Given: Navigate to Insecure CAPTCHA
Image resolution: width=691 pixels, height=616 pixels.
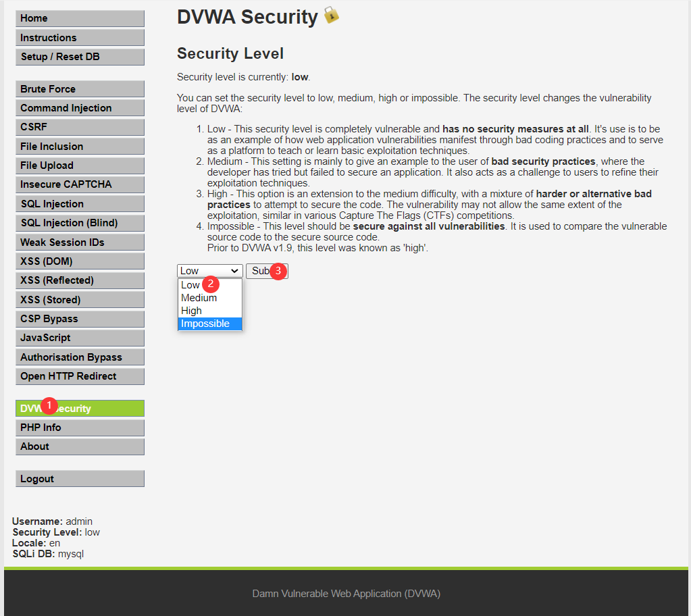Looking at the screenshot, I should (80, 184).
